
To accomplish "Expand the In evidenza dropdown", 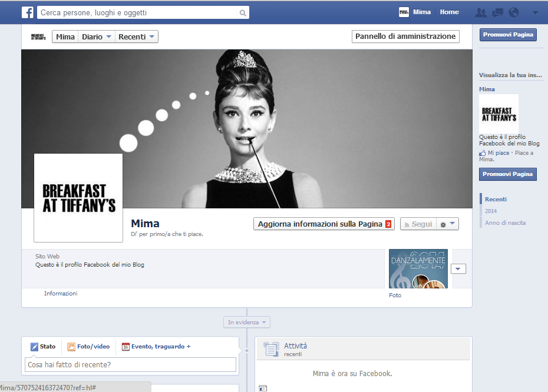I will click(247, 322).
